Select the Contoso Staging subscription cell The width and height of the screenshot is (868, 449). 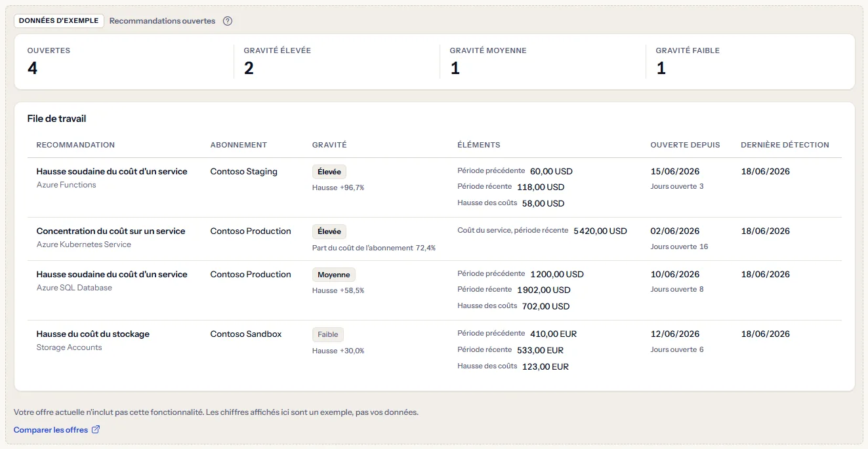coord(244,172)
